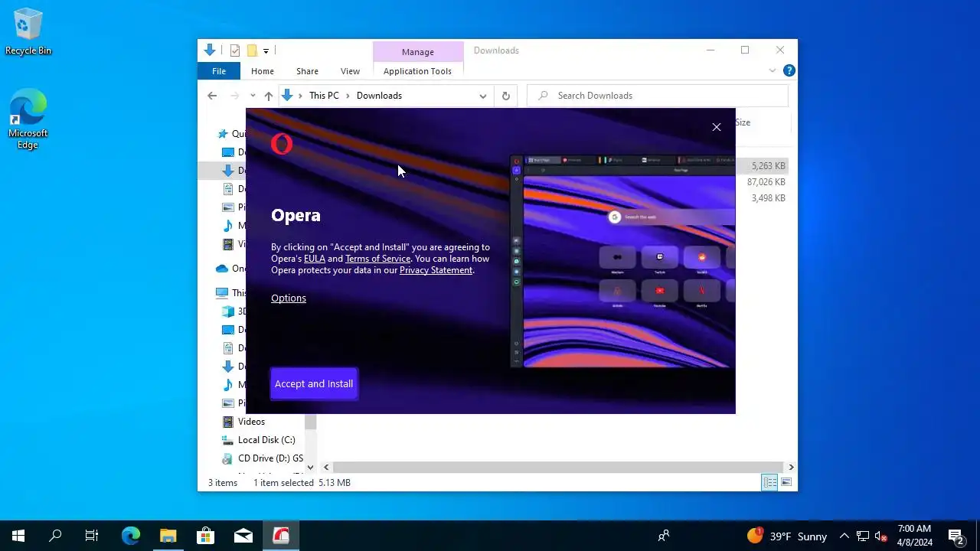980x551 pixels.
Task: Switch to the Share ribbon tab
Action: pyautogui.click(x=307, y=71)
